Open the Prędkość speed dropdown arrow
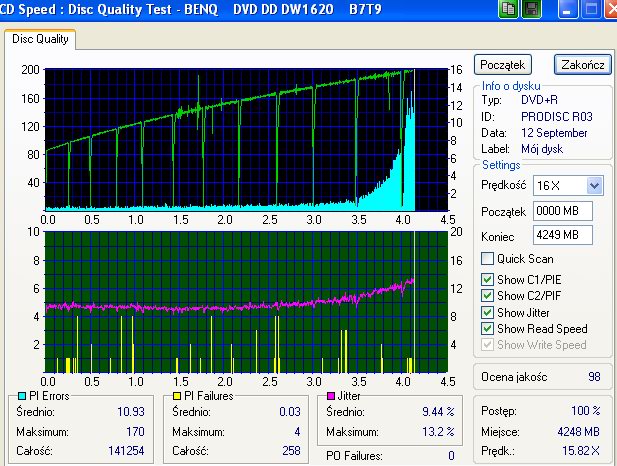 click(595, 185)
